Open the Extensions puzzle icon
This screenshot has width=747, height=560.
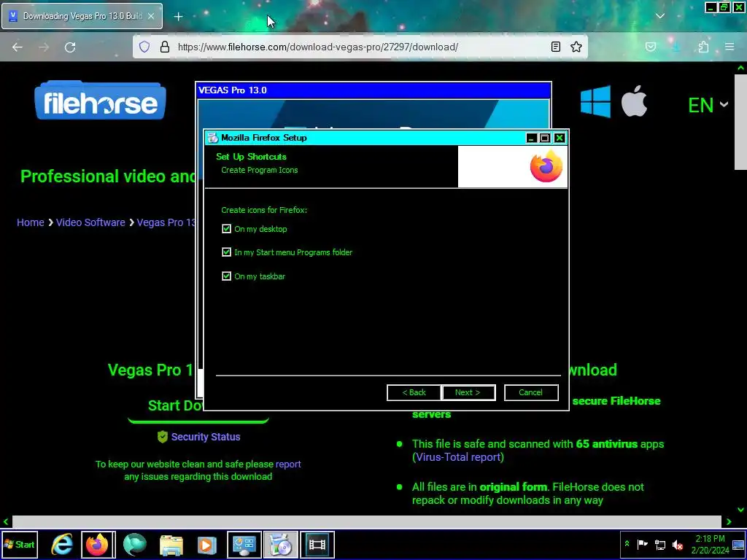tap(703, 47)
